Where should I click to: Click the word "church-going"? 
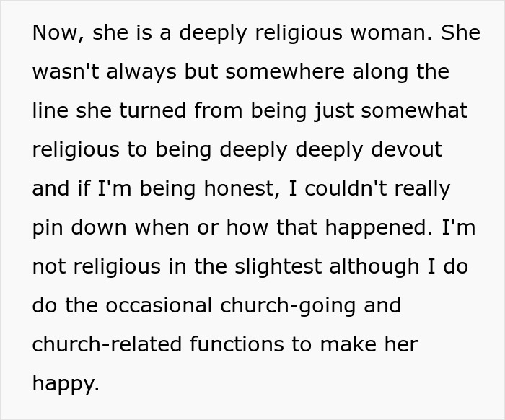tap(288, 307)
